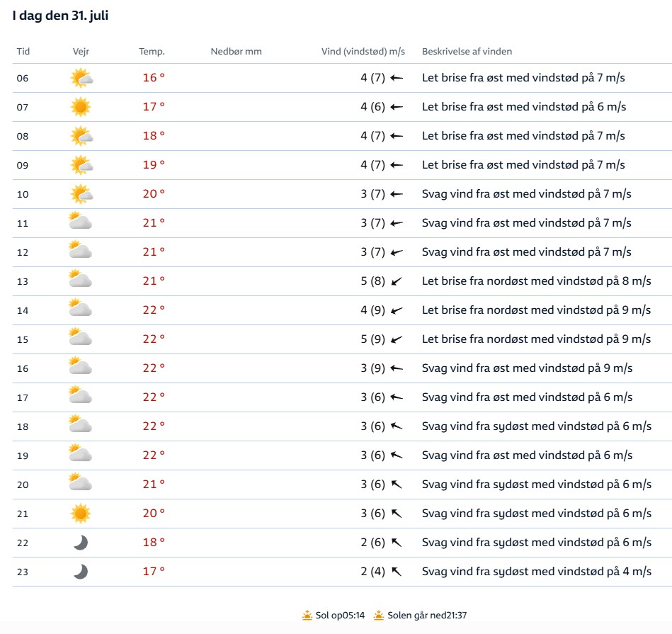
Task: Click the Nedbør mm column header
Action: [x=236, y=52]
